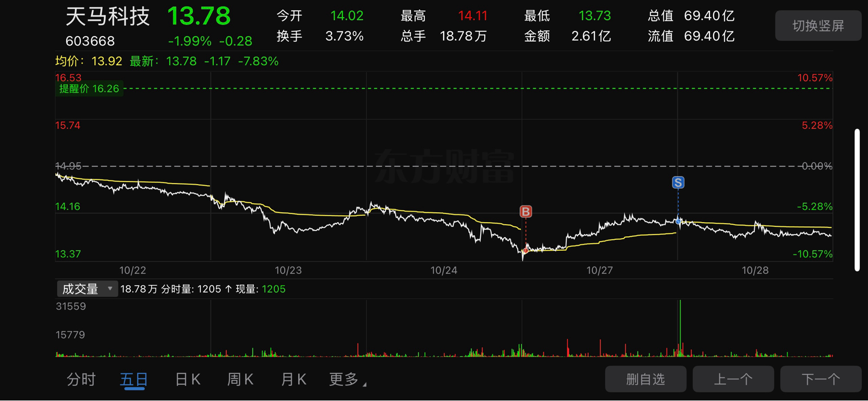Viewport: 868px width, 401px height.
Task: Click the 切换竖屏 button
Action: point(818,26)
